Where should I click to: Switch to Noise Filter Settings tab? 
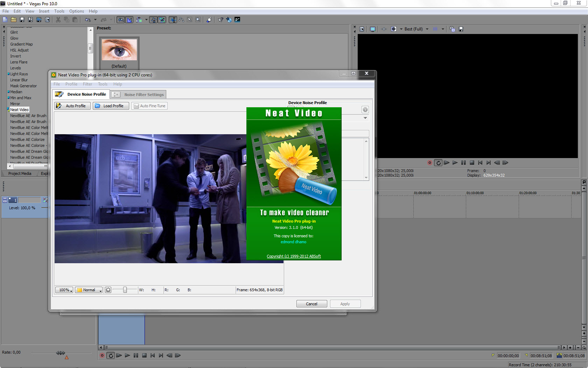tap(139, 94)
